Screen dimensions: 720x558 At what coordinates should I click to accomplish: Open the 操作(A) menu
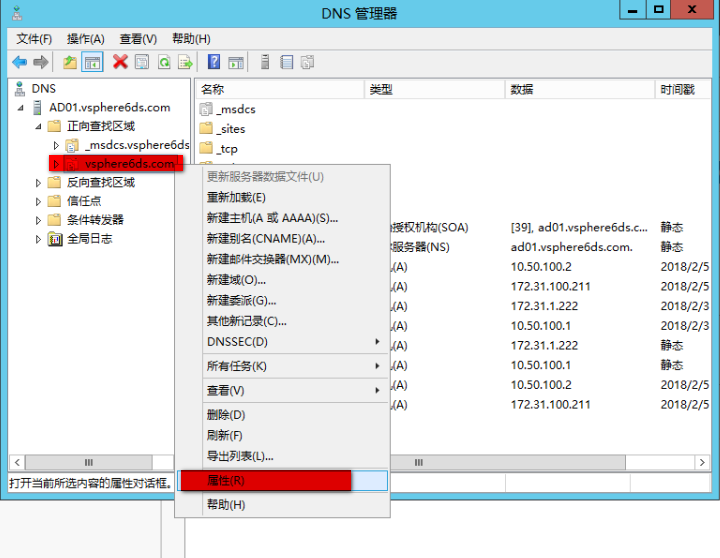(86, 39)
